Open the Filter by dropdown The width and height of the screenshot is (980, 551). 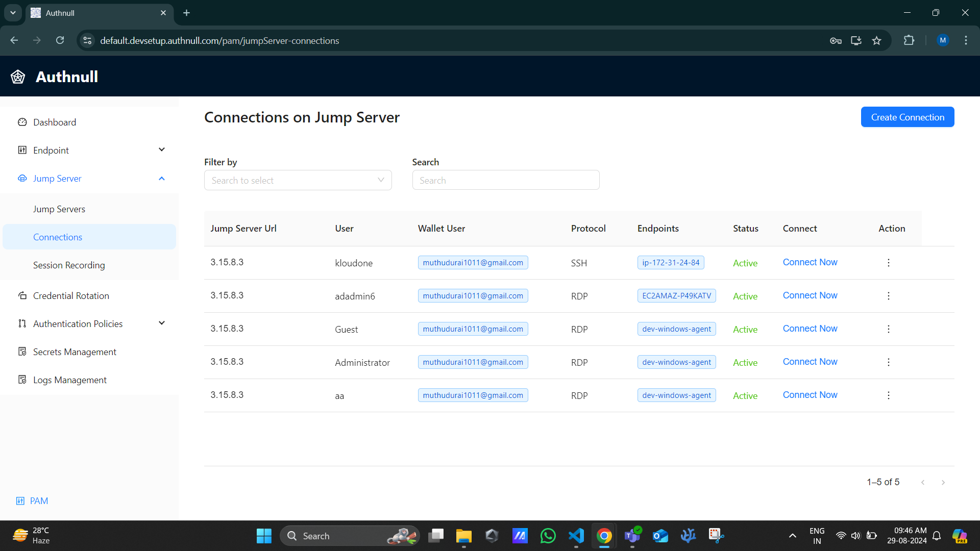298,180
